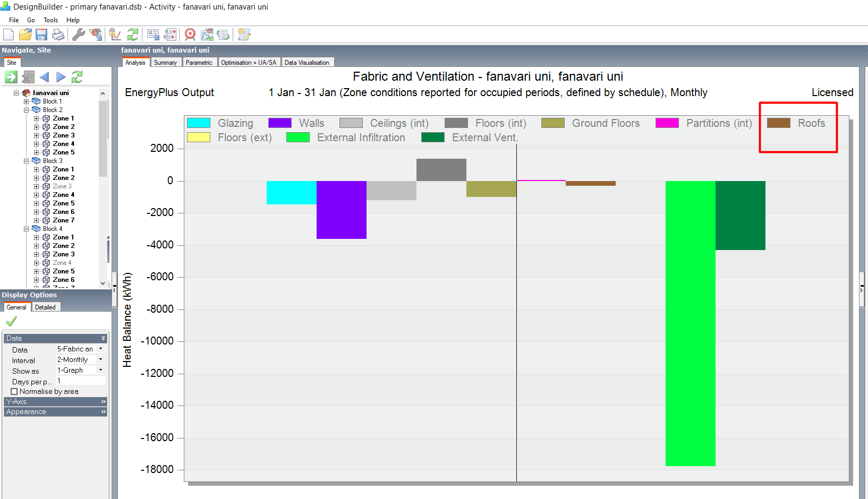Click the scroll with gear and pencil icon
The image size is (868, 499).
coord(244,35)
